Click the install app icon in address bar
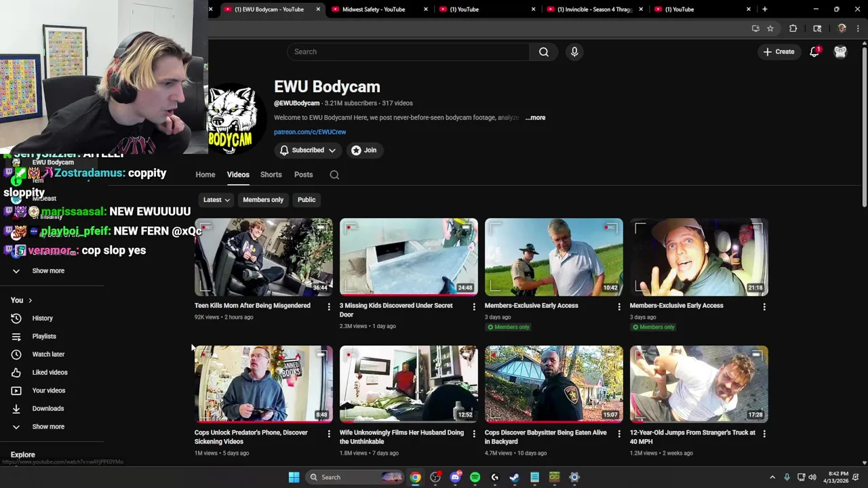 [755, 28]
